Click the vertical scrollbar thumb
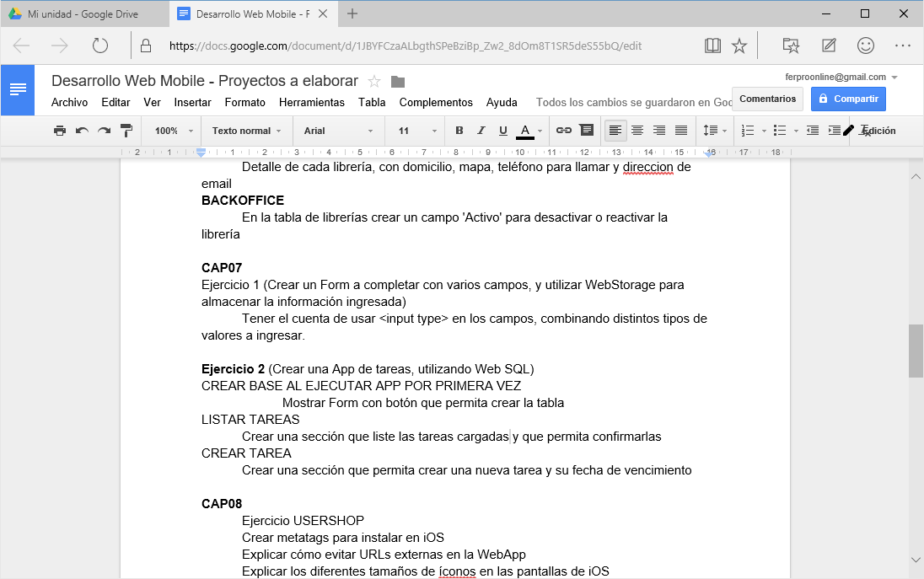 (916, 351)
